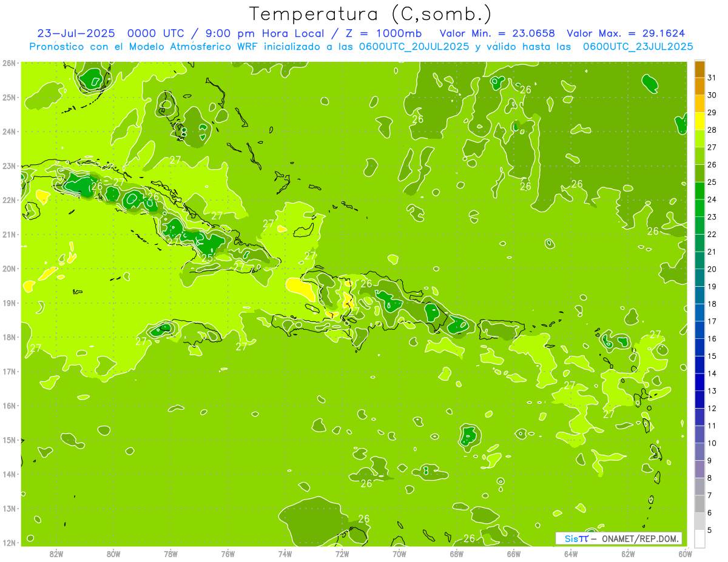The height and width of the screenshot is (562, 728).
Task: Click legend value 20
Action: (712, 269)
